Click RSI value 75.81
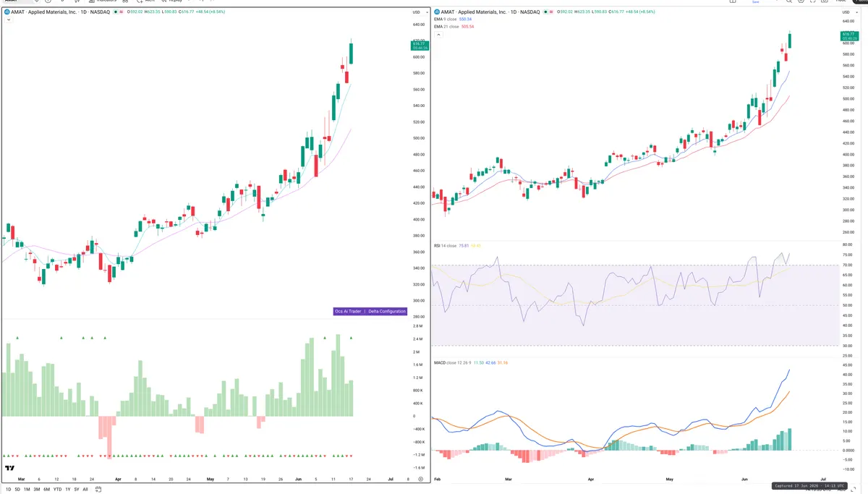This screenshot has width=868, height=494. (x=464, y=246)
